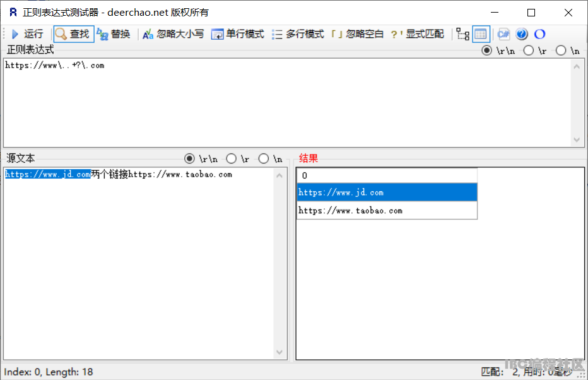Select \r\n line ending for 正则表达式
Viewport: 588px width, 380px height.
click(487, 50)
